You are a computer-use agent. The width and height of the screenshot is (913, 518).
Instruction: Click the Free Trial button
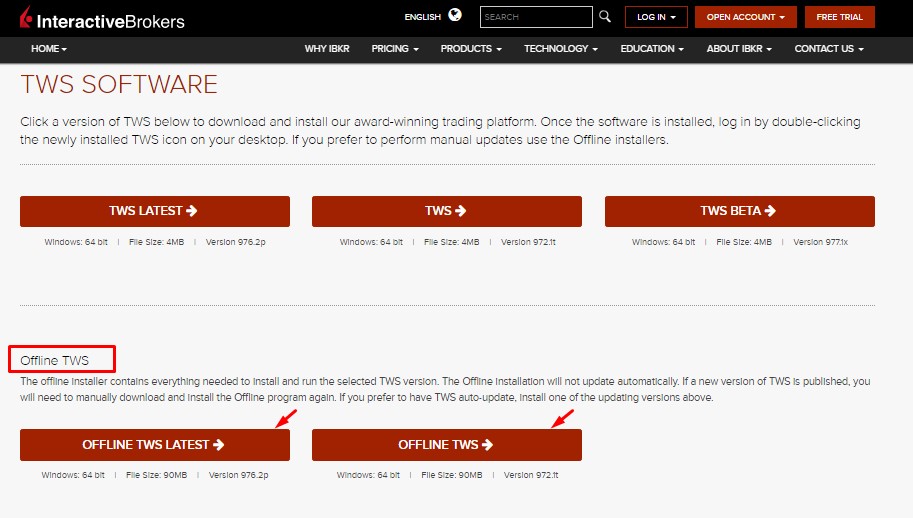(840, 17)
